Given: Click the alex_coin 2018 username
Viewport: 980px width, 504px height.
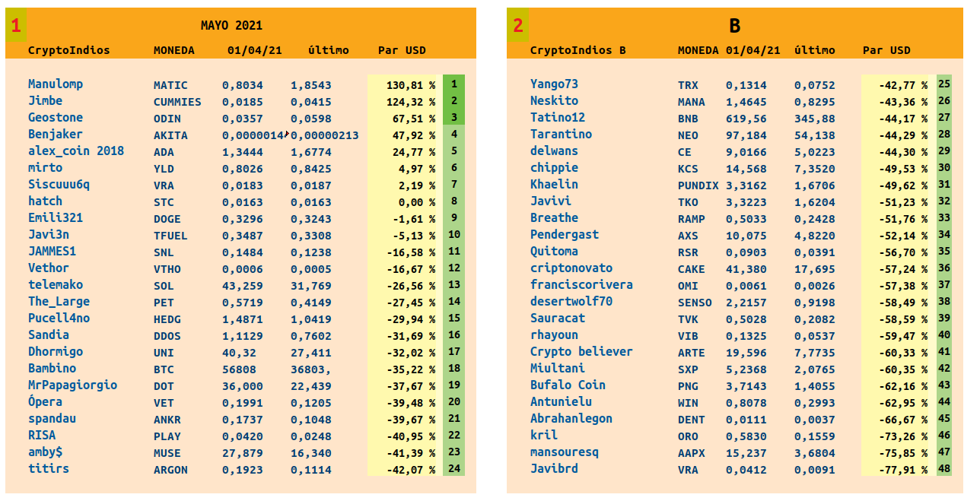Looking at the screenshot, I should 76,151.
